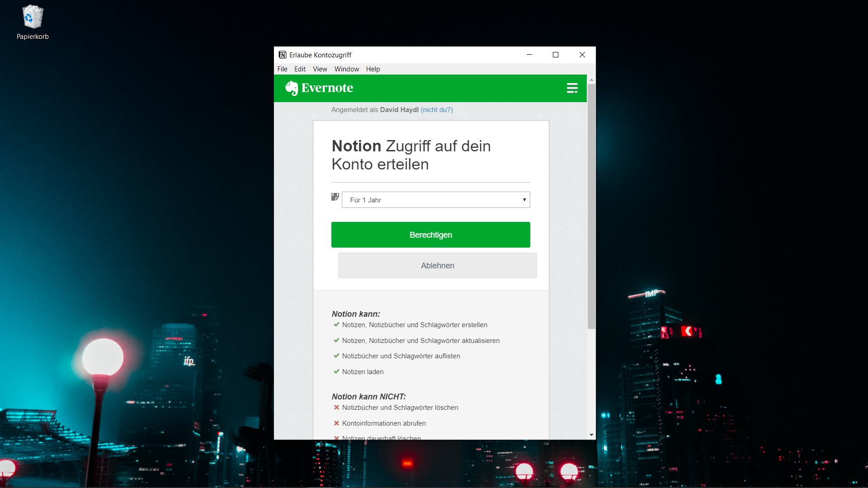Open the Window menu
The height and width of the screenshot is (488, 868).
pyautogui.click(x=347, y=69)
